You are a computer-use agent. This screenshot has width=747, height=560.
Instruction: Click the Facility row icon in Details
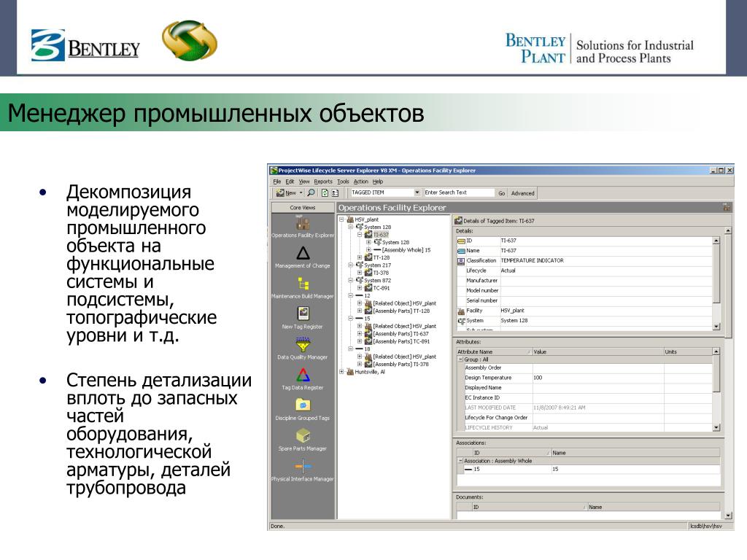tap(461, 311)
